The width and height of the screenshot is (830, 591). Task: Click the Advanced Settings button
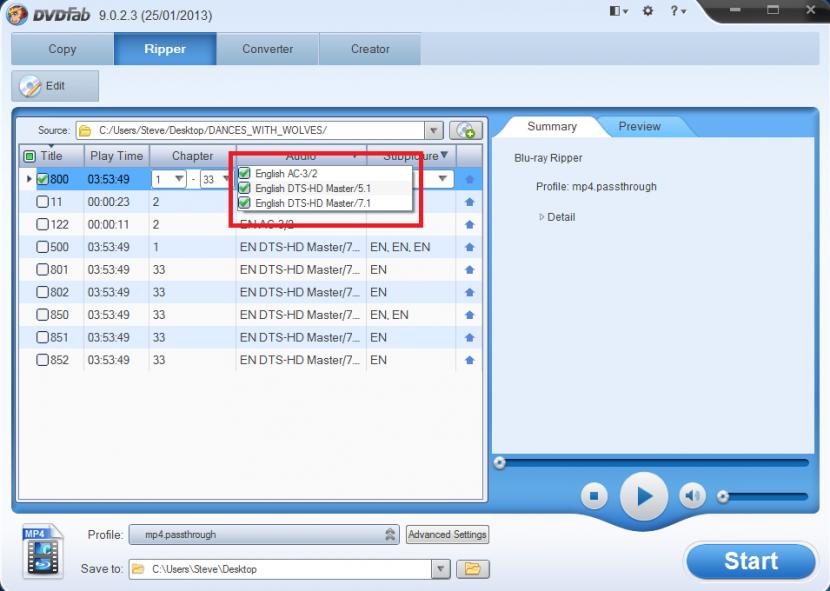point(447,535)
